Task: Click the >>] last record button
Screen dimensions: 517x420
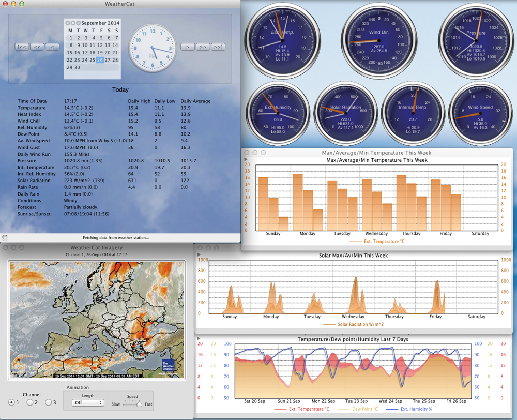Action: [217, 47]
